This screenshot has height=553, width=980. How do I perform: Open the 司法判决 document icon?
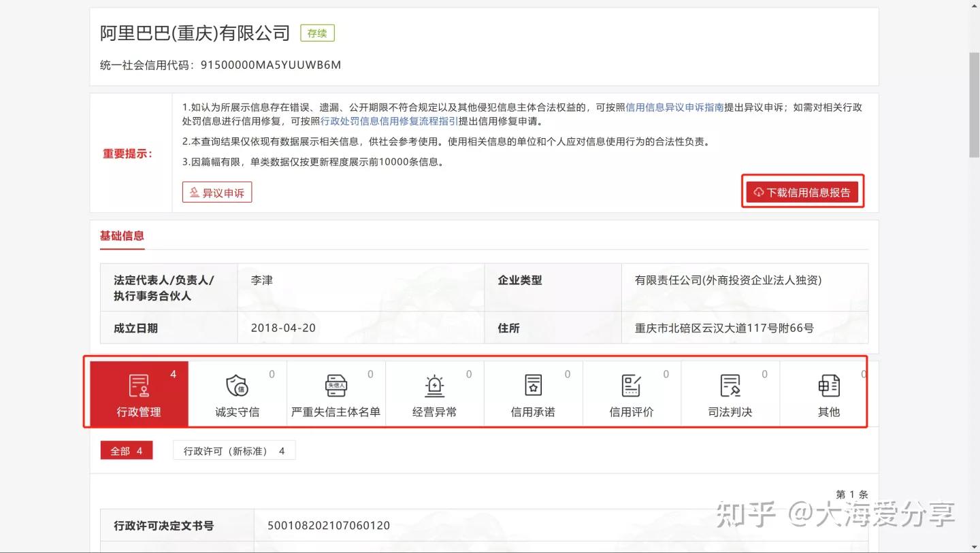click(x=730, y=385)
